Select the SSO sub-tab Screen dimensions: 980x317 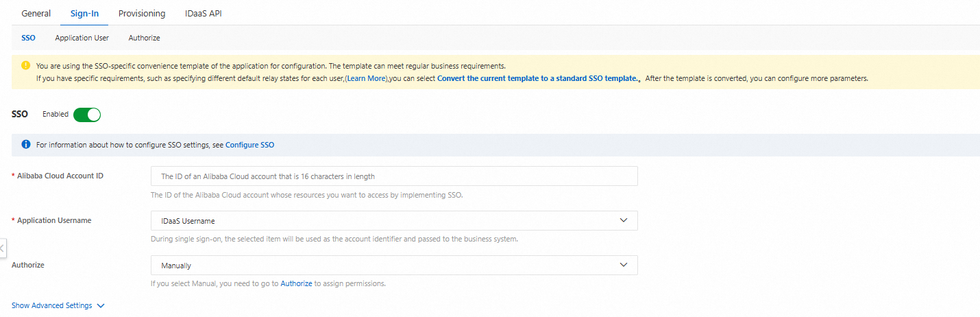point(28,38)
